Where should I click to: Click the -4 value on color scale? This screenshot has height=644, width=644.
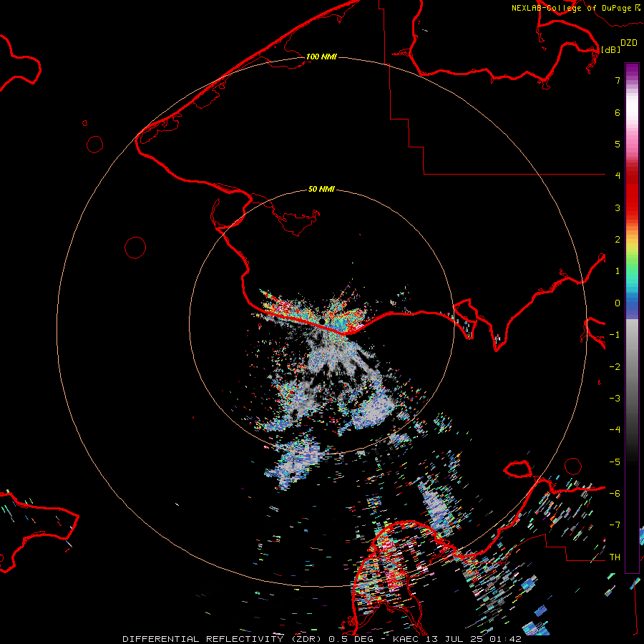[x=615, y=430]
